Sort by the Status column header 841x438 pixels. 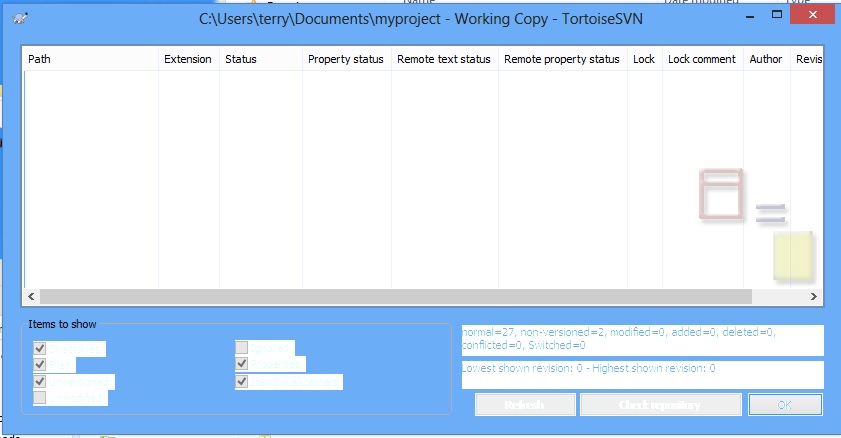point(261,59)
